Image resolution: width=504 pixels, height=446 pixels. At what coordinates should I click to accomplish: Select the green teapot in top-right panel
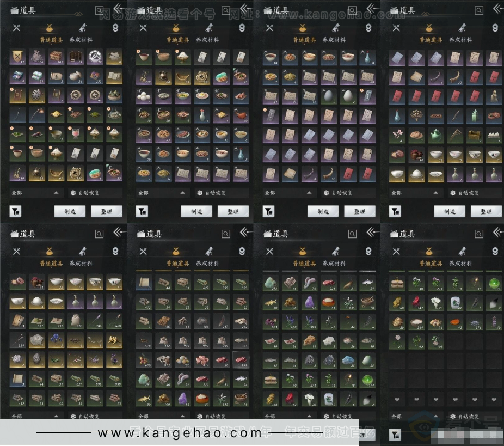[x=436, y=135]
